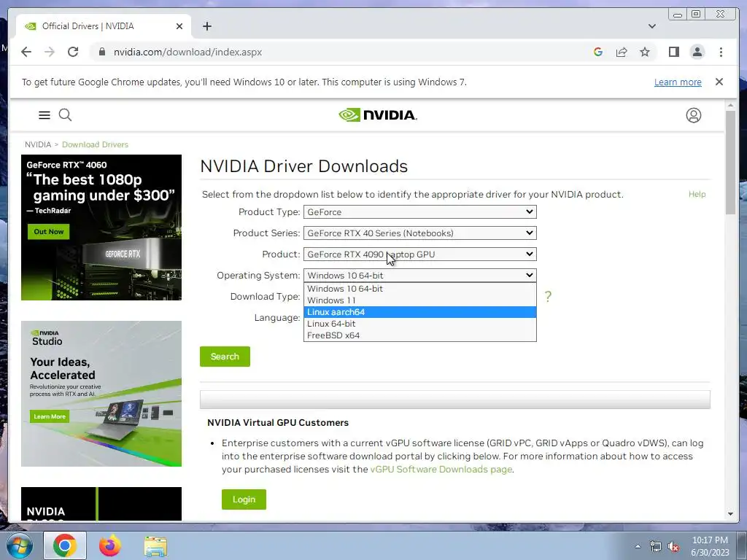The image size is (747, 560).
Task: Open Chrome three-dot menu
Action: point(721,52)
